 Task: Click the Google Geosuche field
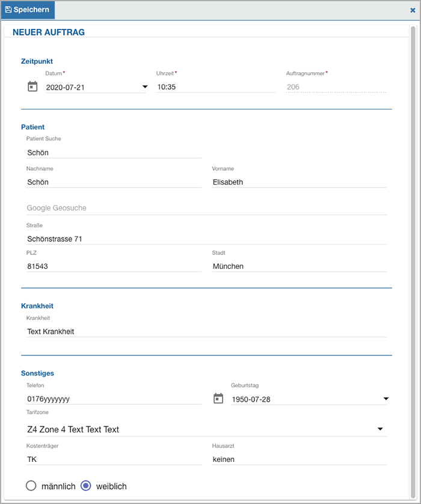click(x=206, y=208)
